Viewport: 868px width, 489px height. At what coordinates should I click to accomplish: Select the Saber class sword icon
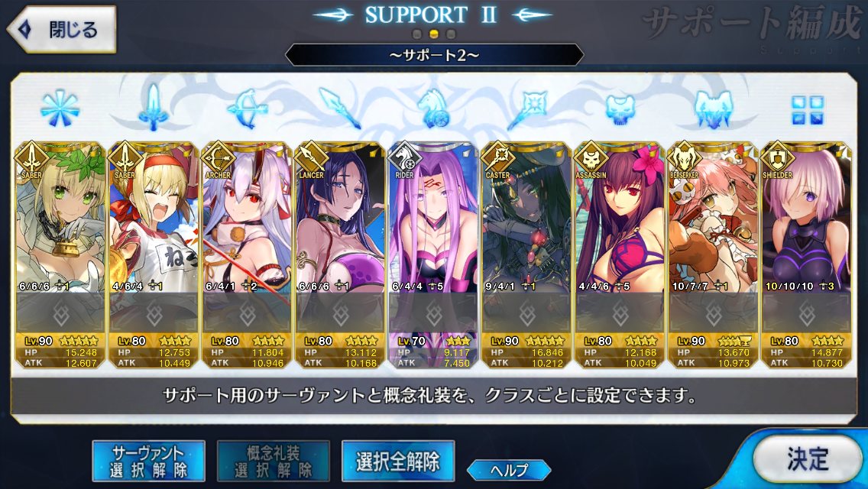(154, 108)
